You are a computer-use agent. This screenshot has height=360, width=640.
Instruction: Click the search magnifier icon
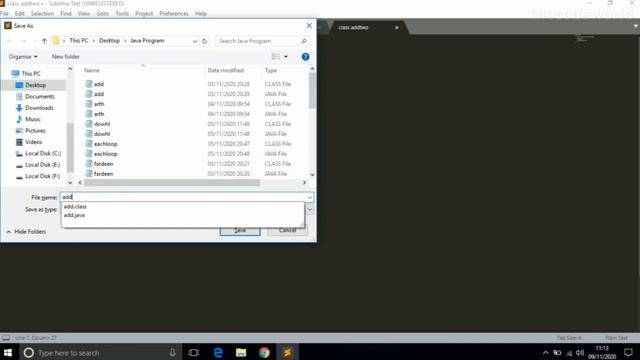click(304, 41)
